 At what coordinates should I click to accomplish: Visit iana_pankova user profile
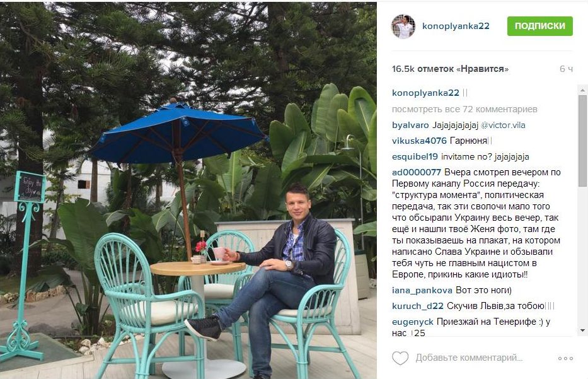click(x=422, y=290)
